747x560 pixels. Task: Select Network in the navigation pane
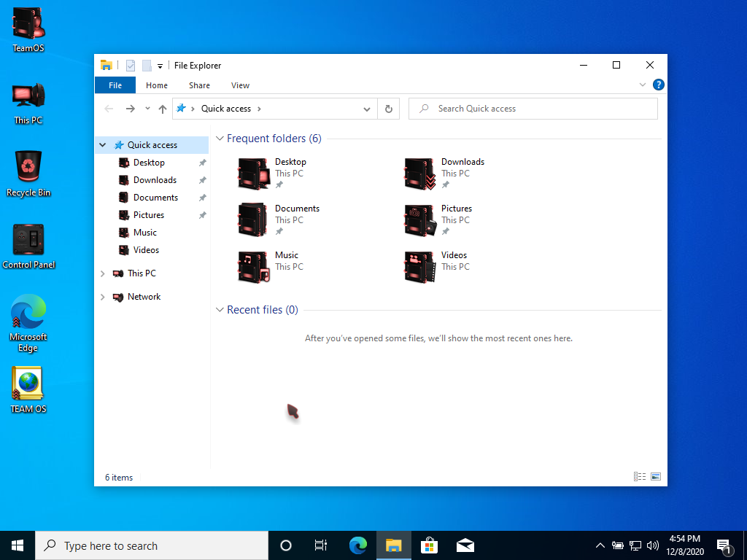(144, 297)
